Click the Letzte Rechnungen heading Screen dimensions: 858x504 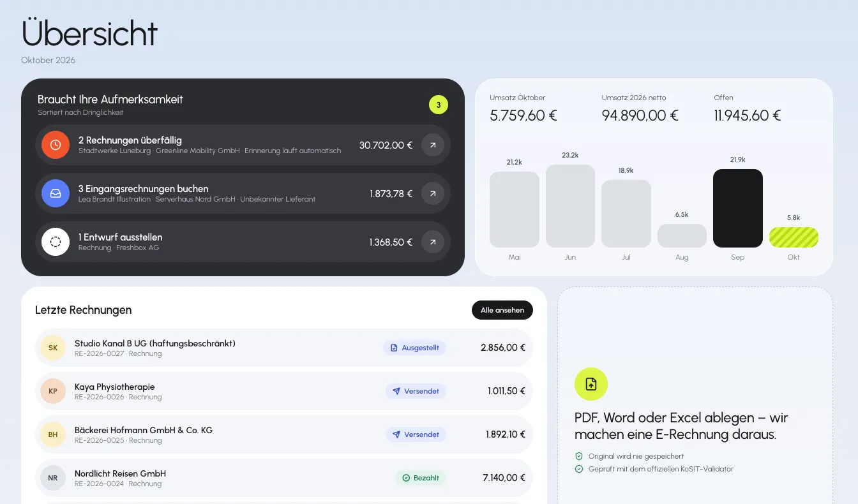coord(84,310)
